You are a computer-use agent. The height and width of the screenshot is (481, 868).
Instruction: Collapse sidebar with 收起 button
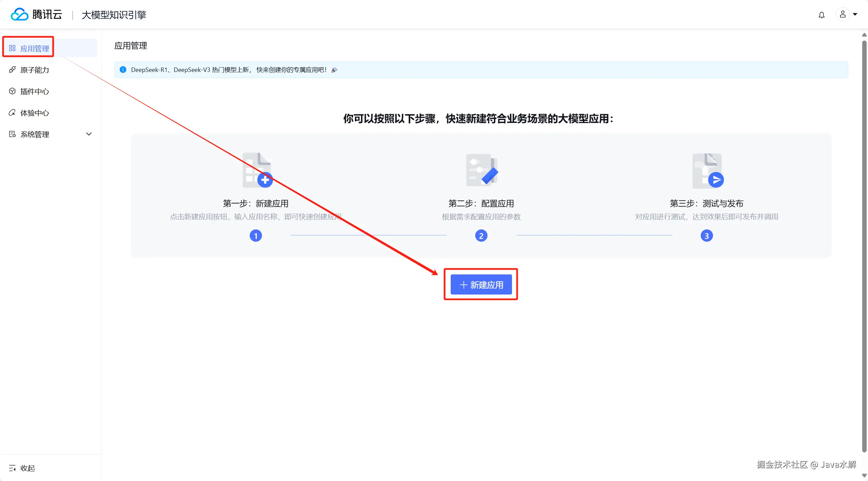[x=22, y=468]
